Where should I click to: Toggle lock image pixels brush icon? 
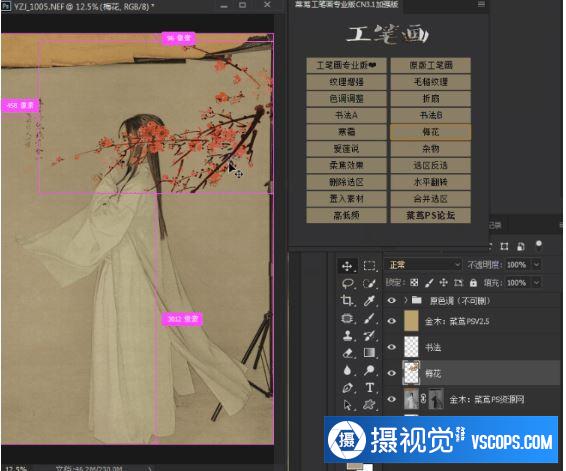[x=429, y=283]
